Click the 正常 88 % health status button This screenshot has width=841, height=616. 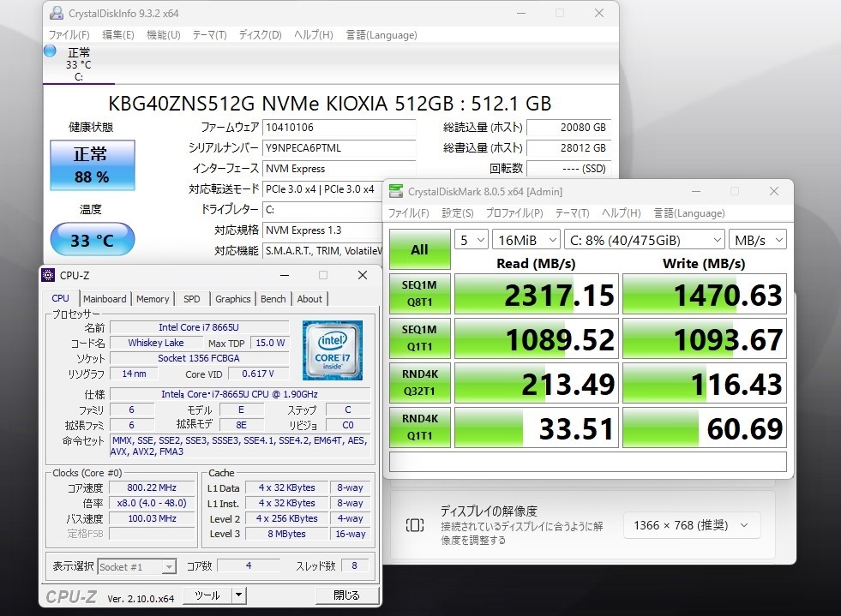93,165
